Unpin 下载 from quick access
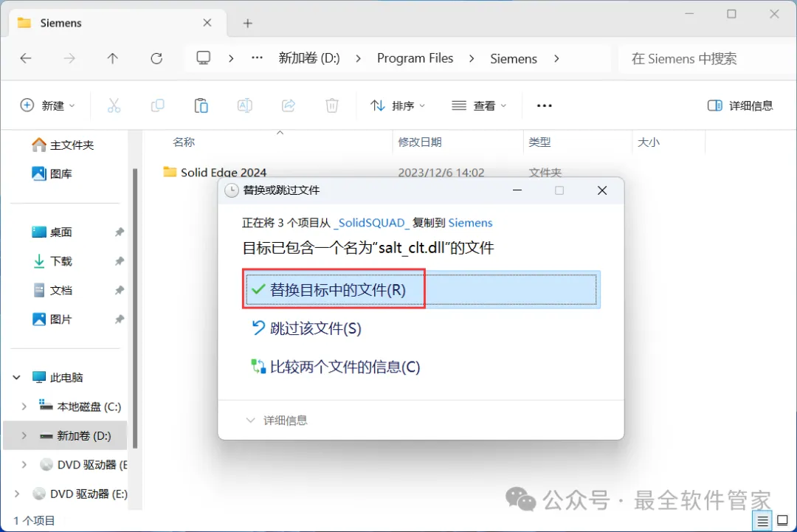 (119, 261)
